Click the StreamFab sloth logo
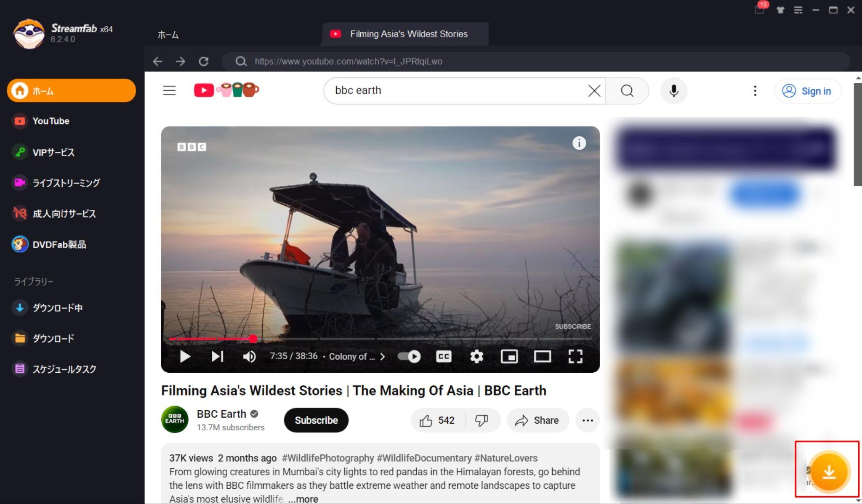The image size is (862, 504). pyautogui.click(x=29, y=34)
